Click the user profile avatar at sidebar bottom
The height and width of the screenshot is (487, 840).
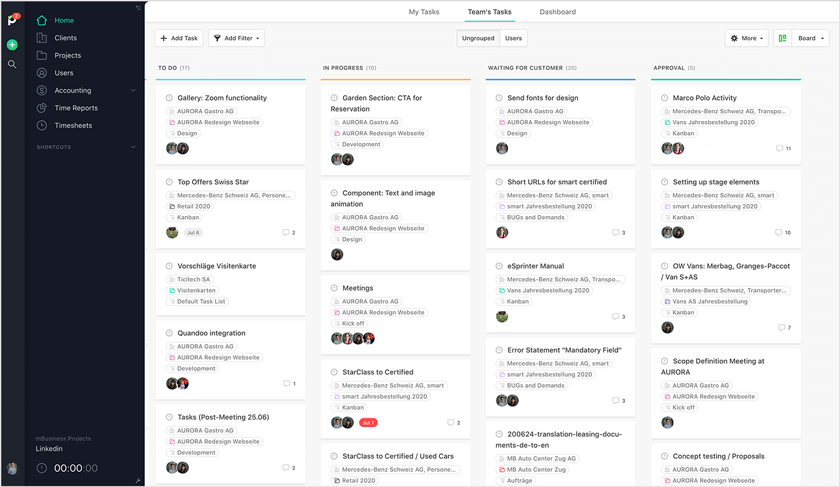click(x=12, y=468)
